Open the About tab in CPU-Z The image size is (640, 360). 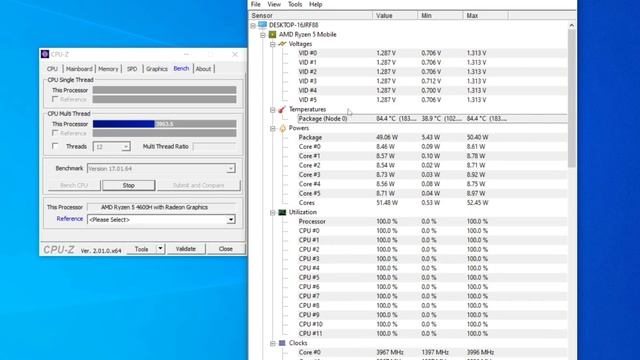[203, 69]
